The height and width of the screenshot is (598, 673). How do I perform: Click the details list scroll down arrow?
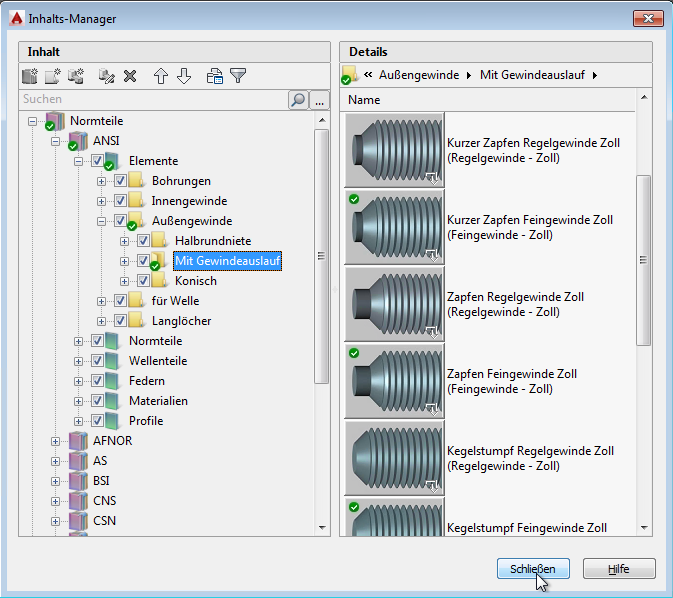click(644, 528)
